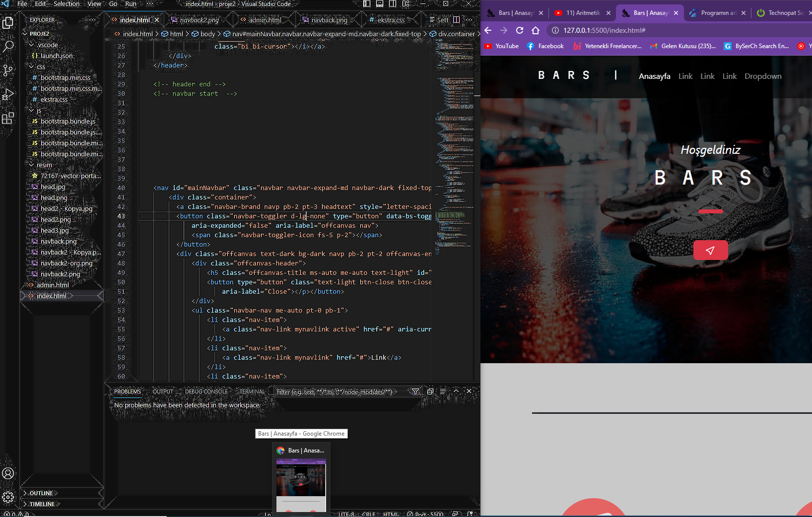The image size is (812, 517).
Task: Open the Run and Debug view
Action: 8,94
